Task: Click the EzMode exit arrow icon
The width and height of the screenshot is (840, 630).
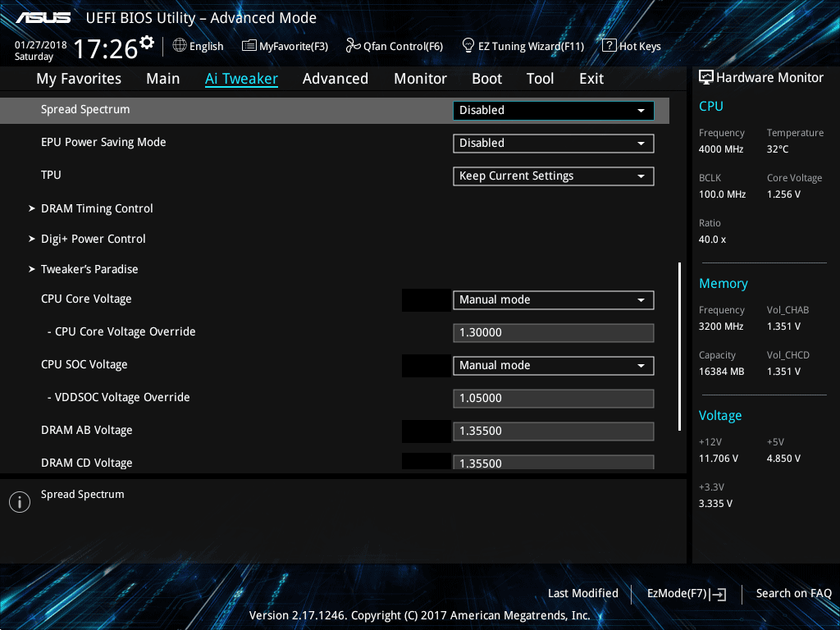Action: point(718,594)
